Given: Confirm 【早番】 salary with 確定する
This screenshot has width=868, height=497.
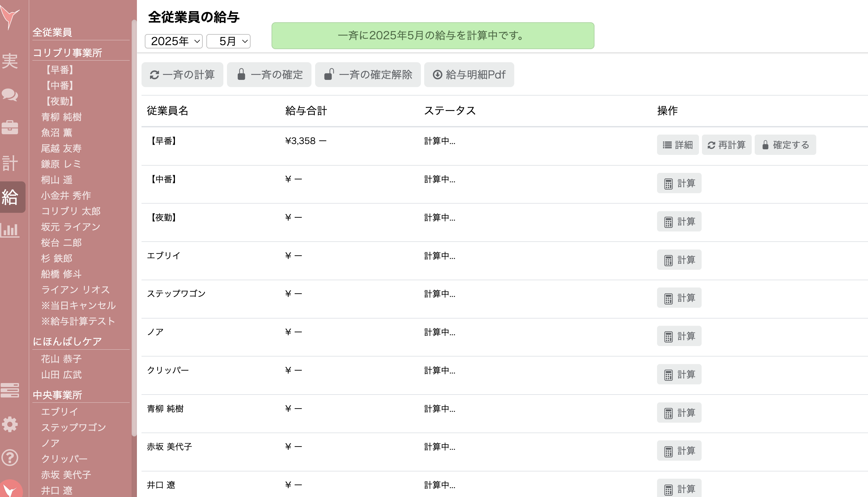Looking at the screenshot, I should pos(785,145).
